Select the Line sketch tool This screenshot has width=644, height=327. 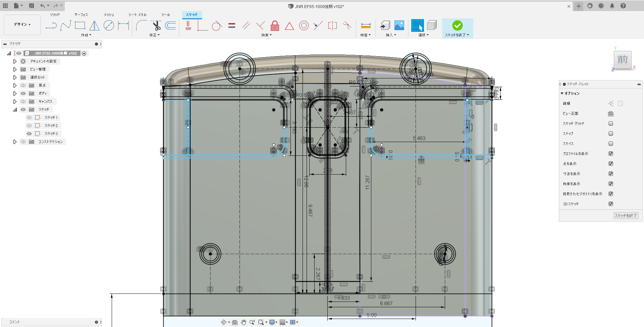tap(51, 25)
